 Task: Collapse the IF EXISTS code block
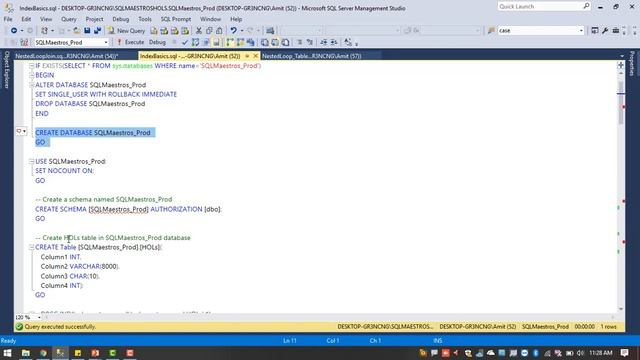click(31, 66)
